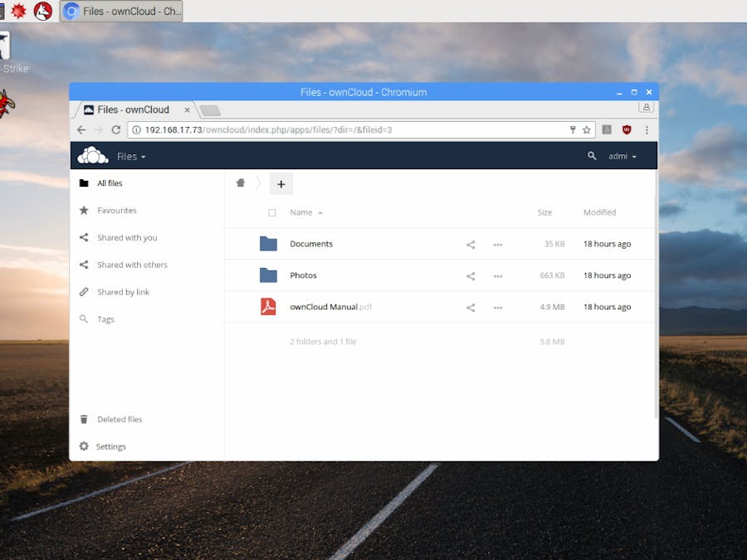
Task: Share the ownCloud Manual file
Action: click(x=471, y=308)
